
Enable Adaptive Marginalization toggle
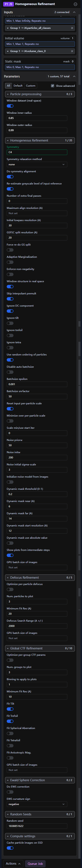point(10,262)
